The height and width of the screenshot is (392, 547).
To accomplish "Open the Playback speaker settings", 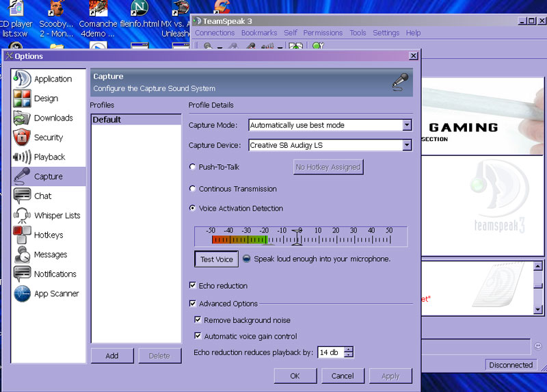I will pyautogui.click(x=49, y=157).
